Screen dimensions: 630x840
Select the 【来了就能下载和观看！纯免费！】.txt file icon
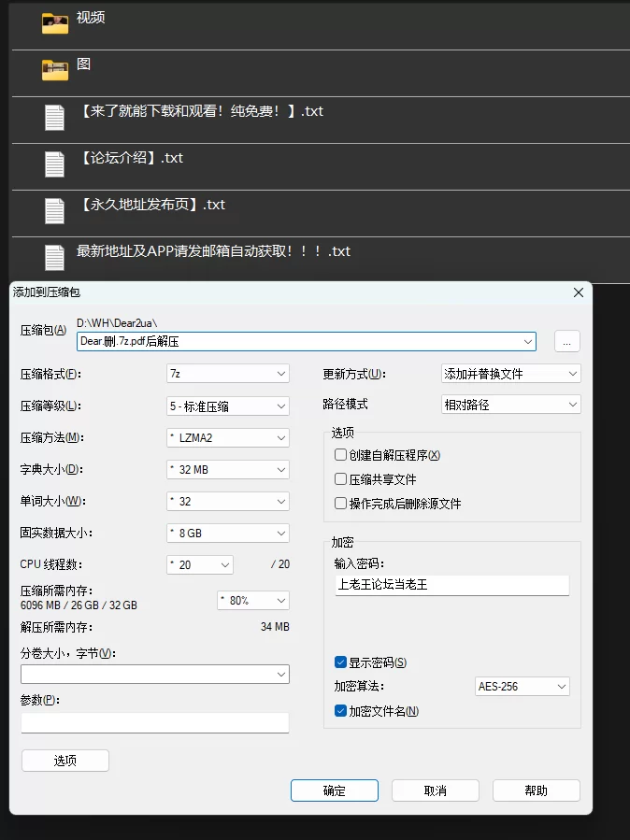[x=54, y=118]
